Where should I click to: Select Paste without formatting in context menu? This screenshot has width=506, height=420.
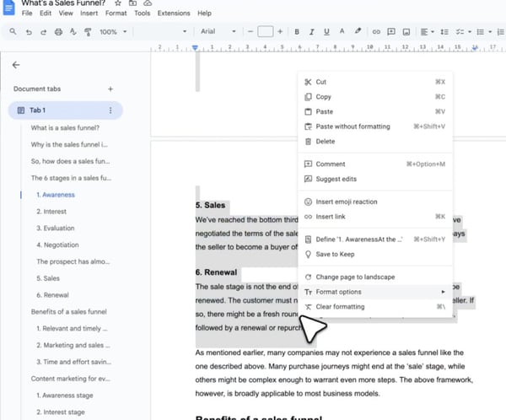pyautogui.click(x=353, y=127)
